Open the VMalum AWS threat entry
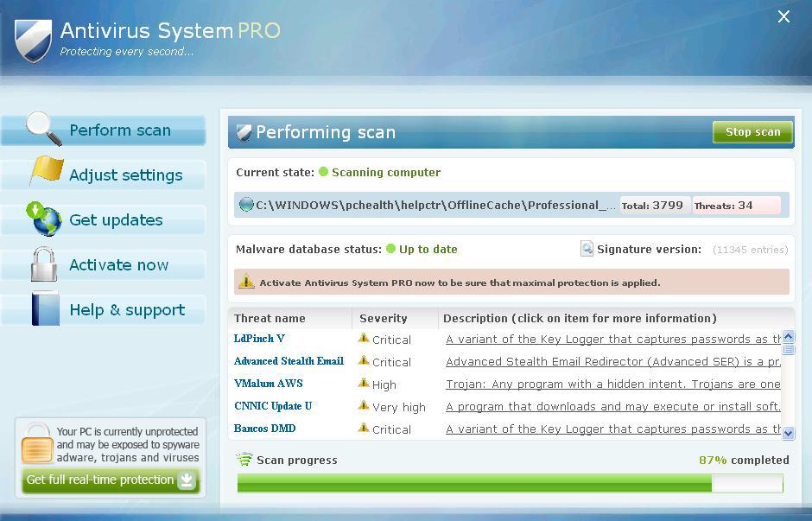The image size is (812, 521). (269, 384)
